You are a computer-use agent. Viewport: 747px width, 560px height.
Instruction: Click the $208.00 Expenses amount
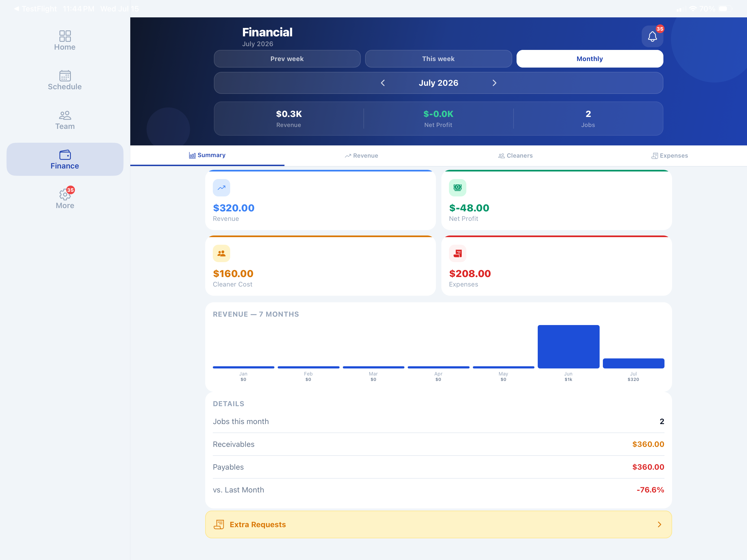[470, 273]
